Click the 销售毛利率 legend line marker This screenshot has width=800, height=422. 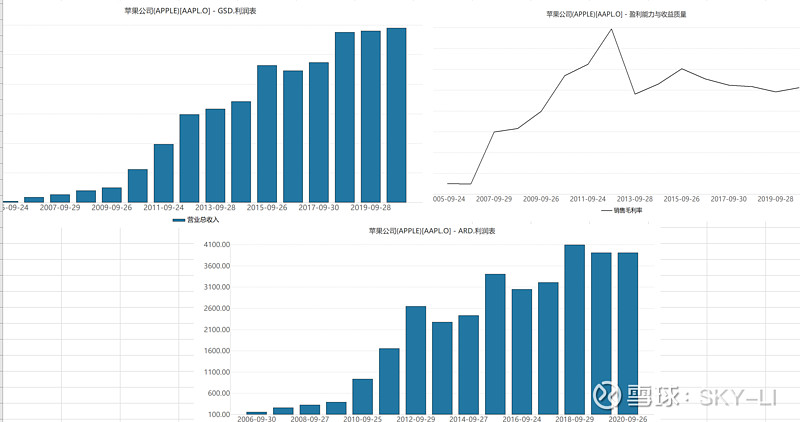pos(606,210)
